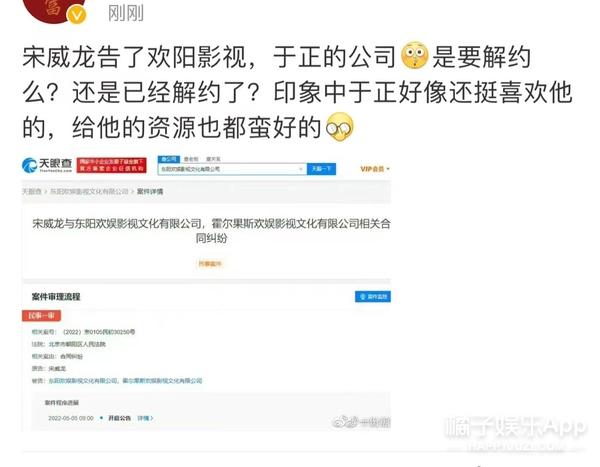
Task: Click the case monitoring button icon
Action: pyautogui.click(x=373, y=297)
